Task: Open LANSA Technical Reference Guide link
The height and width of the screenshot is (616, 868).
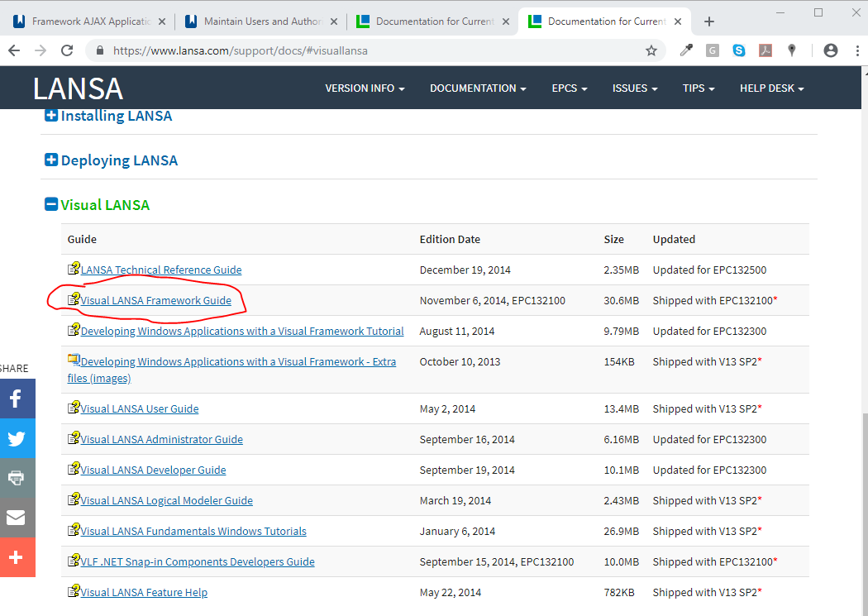Action: point(161,270)
